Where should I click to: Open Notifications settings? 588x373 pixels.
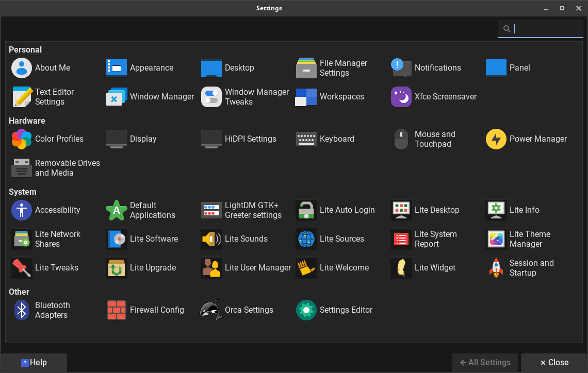(427, 68)
